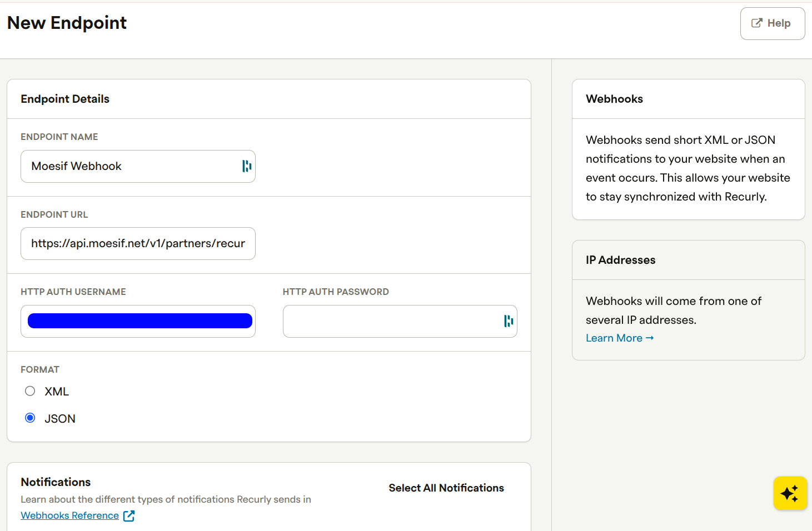Click the FORMAT field label
This screenshot has height=531, width=812.
pyautogui.click(x=40, y=369)
